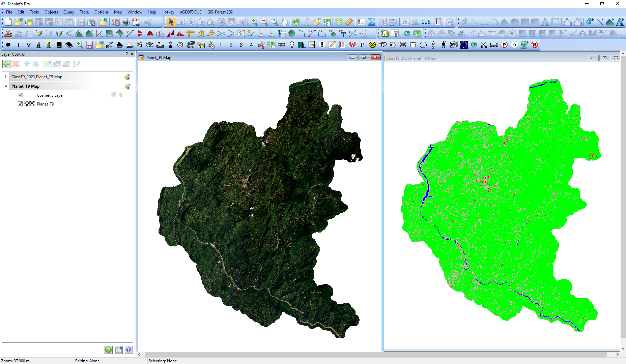Screen dimensions: 626x364
Task: Click the New document icon
Action: click(8, 22)
